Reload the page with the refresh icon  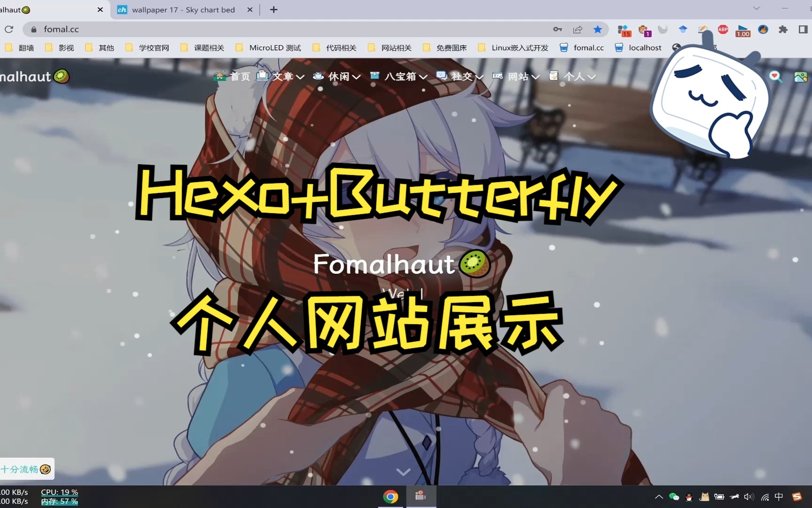[9, 29]
